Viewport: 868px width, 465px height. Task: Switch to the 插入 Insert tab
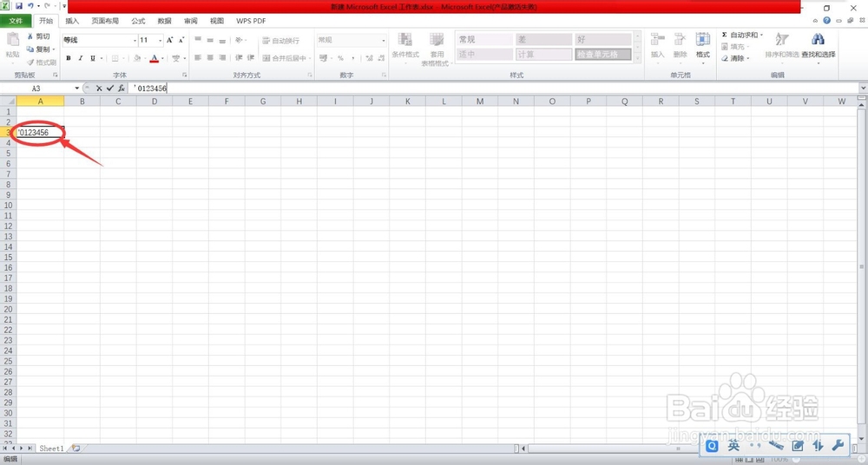click(x=72, y=21)
